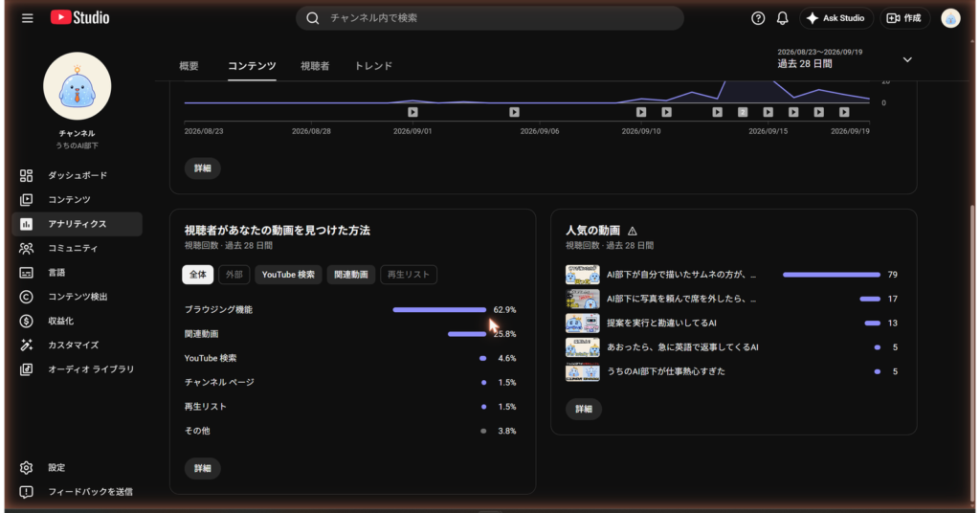The width and height of the screenshot is (980, 513).
Task: Click thumbnail of AI部下に写真を頼んで video
Action: (583, 299)
